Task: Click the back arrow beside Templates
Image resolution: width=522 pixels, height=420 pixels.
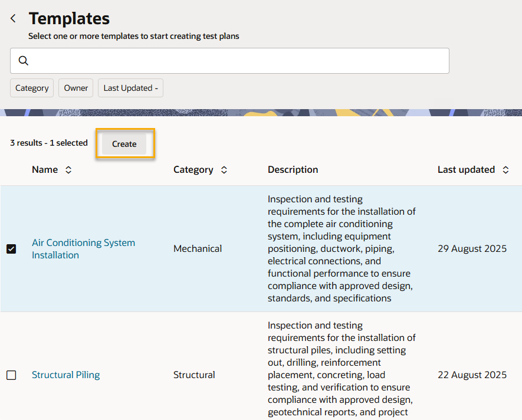Action: tap(13, 19)
